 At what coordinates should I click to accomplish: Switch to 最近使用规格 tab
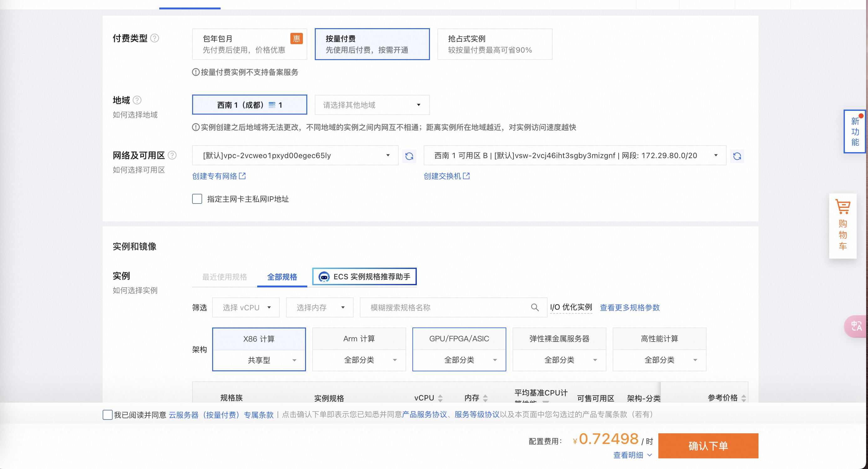coord(224,277)
